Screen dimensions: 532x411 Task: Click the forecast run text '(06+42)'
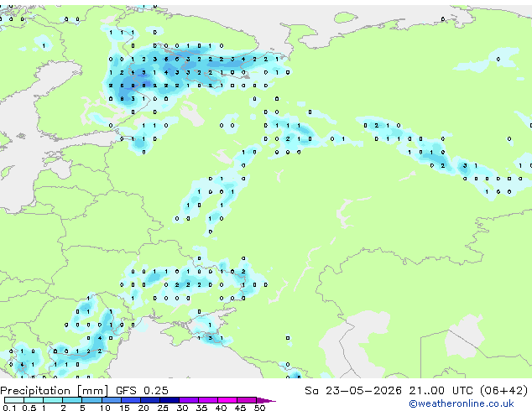pyautogui.click(x=504, y=391)
